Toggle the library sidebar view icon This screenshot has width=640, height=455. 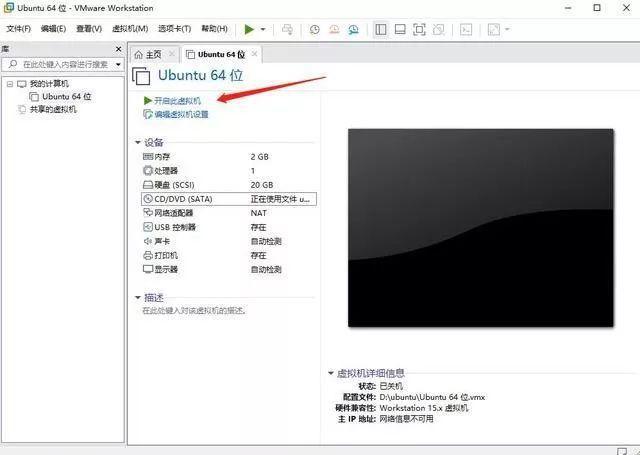(x=381, y=29)
